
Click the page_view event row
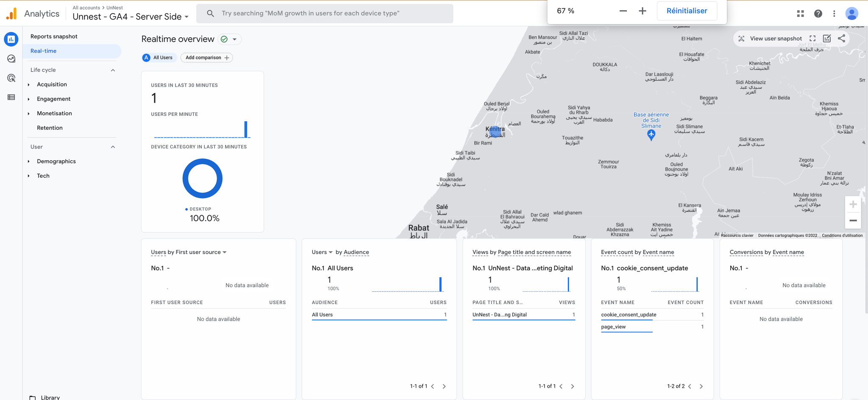[x=652, y=327]
